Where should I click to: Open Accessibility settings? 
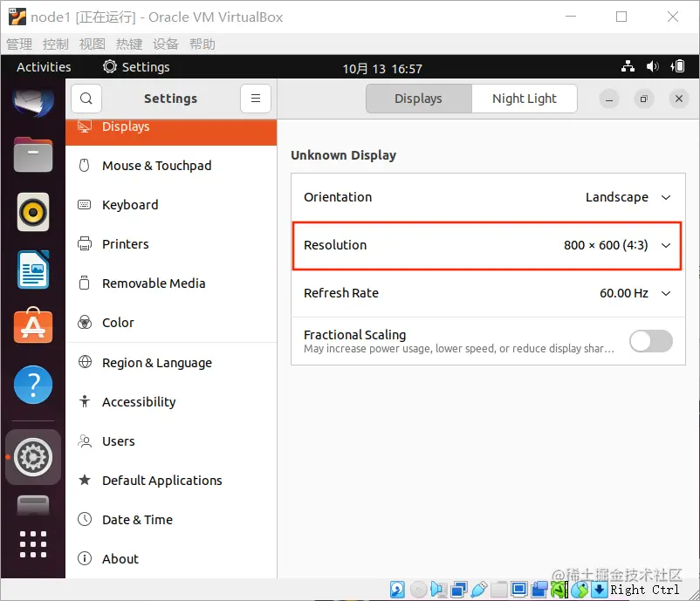pyautogui.click(x=171, y=402)
